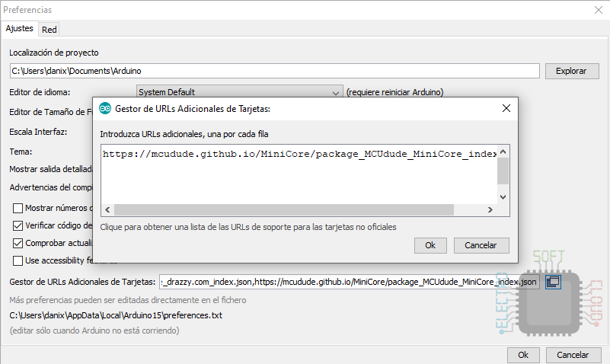Open the Editor de idioma dropdown
This screenshot has height=364, width=610.
(x=240, y=92)
